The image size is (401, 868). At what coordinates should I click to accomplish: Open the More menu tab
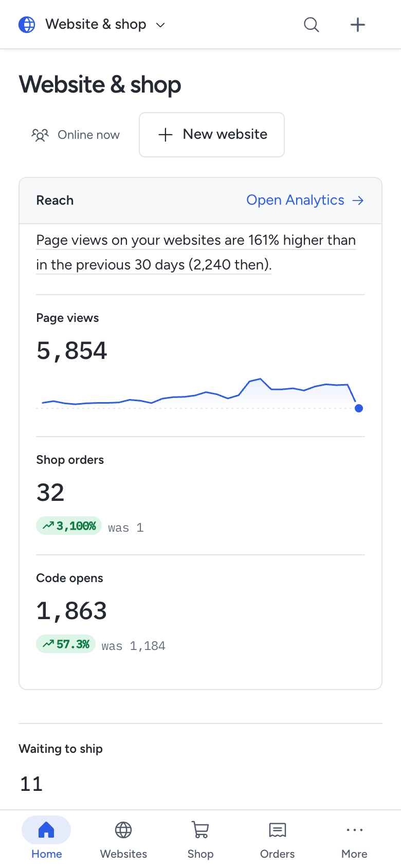(x=355, y=839)
